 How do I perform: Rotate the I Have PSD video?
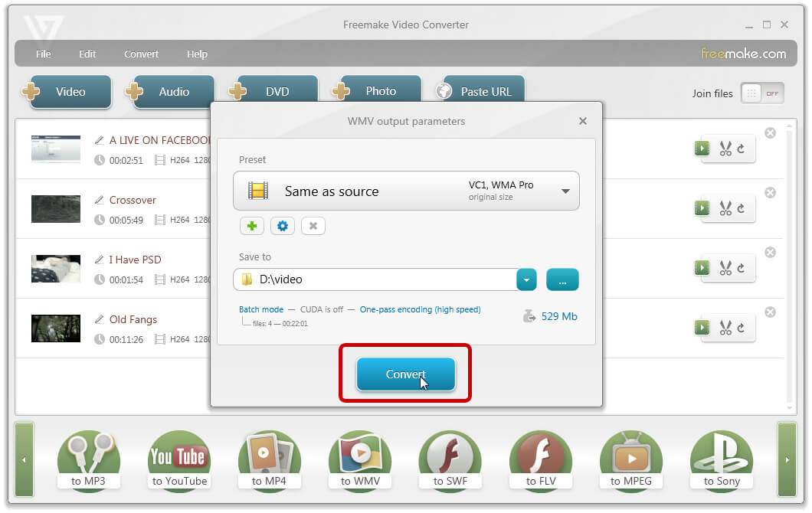pos(741,268)
